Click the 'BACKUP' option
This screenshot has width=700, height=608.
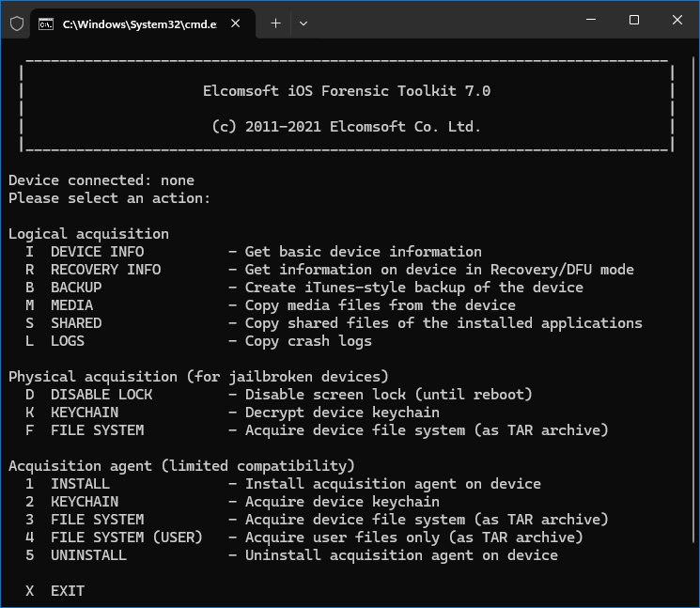76,288
